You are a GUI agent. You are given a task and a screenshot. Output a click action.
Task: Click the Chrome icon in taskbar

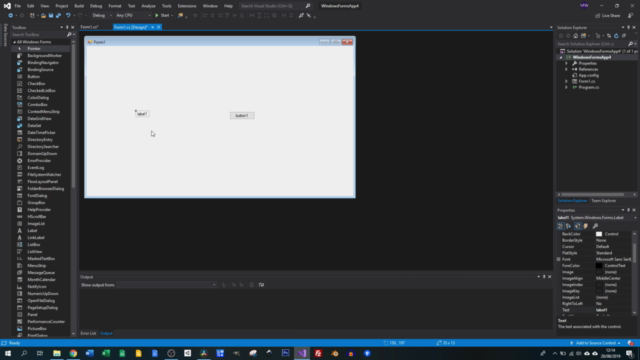[73, 353]
